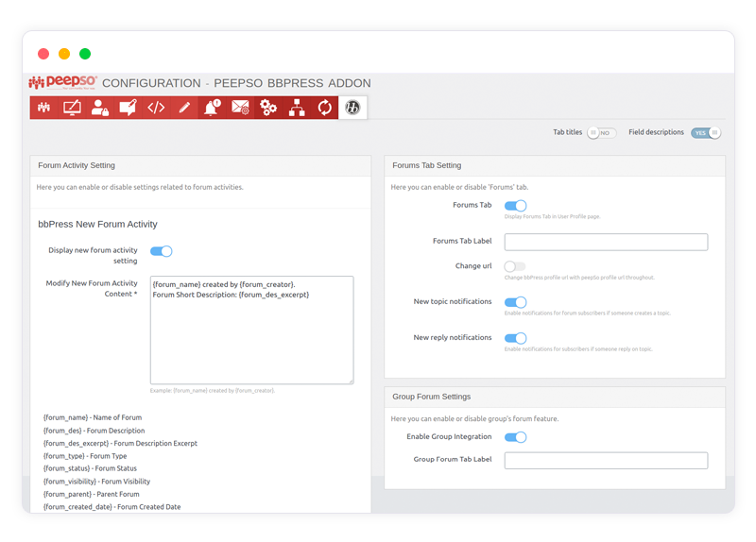Click the 'Example: {forum_name} created by' hint text
Viewport: 756px width, 542px height.
[213, 391]
